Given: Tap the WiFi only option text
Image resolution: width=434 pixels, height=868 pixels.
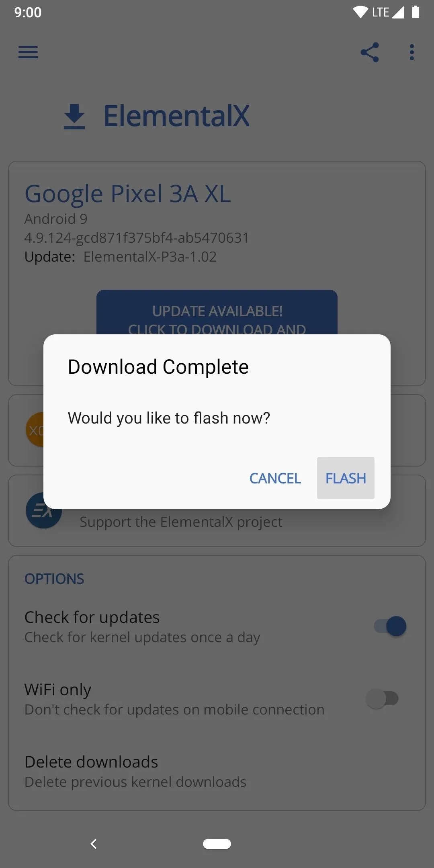Looking at the screenshot, I should (x=58, y=690).
